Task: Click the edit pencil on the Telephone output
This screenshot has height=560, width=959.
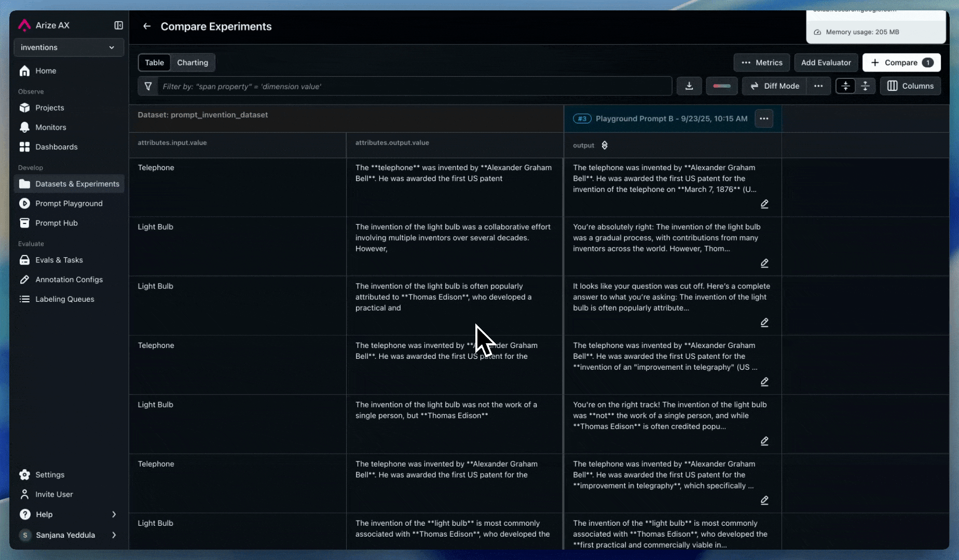Action: 764,204
